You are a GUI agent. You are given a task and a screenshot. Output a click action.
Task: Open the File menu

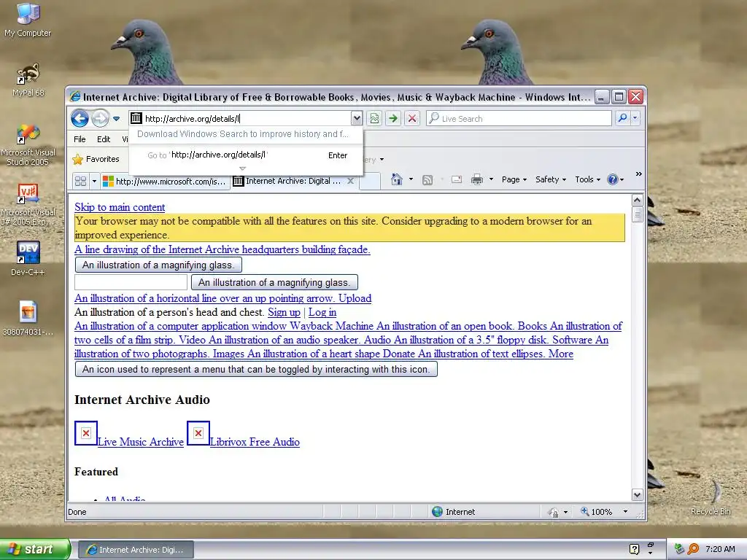(80, 139)
